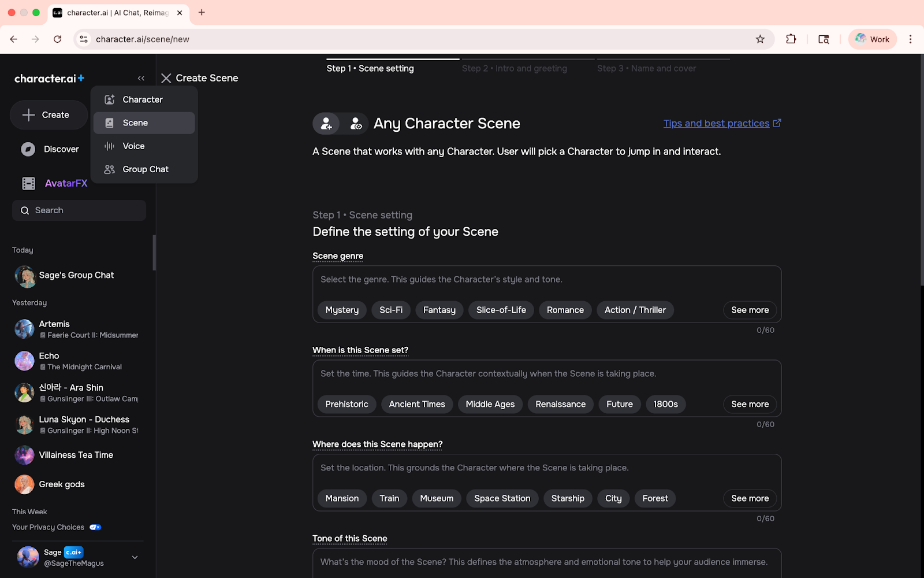The width and height of the screenshot is (924, 578).
Task: Open the browser Extensions puzzle icon
Action: coord(791,39)
